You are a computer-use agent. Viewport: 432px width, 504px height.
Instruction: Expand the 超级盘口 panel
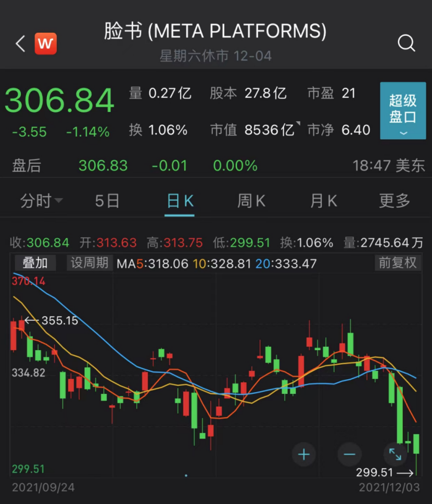(x=403, y=111)
